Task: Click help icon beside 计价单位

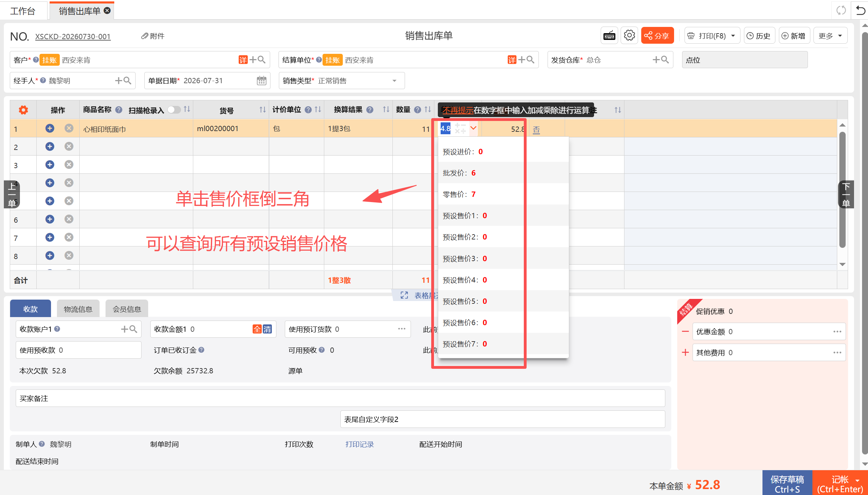Action: (x=308, y=110)
